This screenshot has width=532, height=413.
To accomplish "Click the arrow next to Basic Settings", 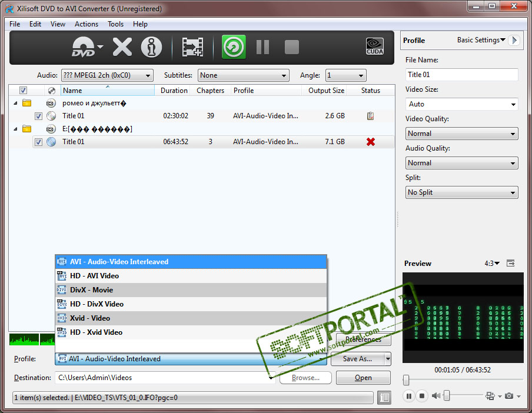I will pos(514,40).
